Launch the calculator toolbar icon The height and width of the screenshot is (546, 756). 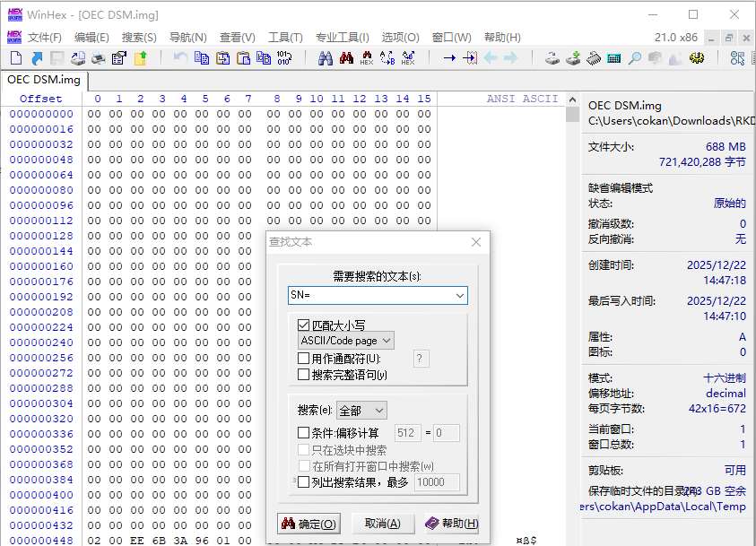(x=614, y=58)
